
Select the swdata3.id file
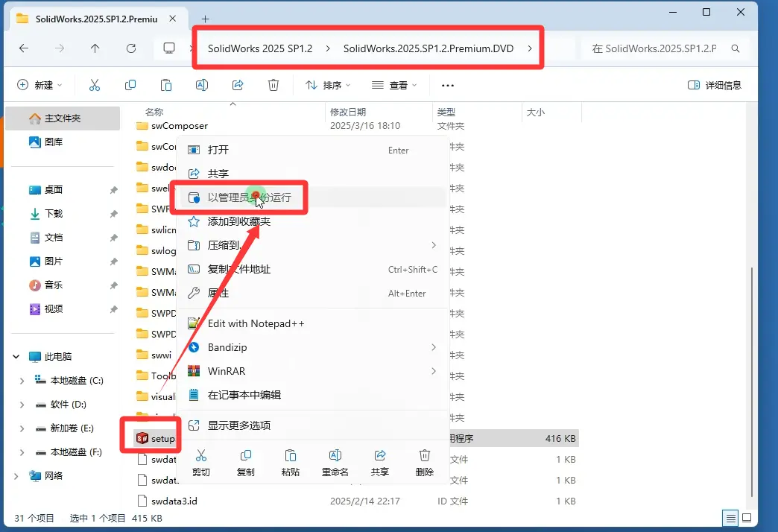174,501
